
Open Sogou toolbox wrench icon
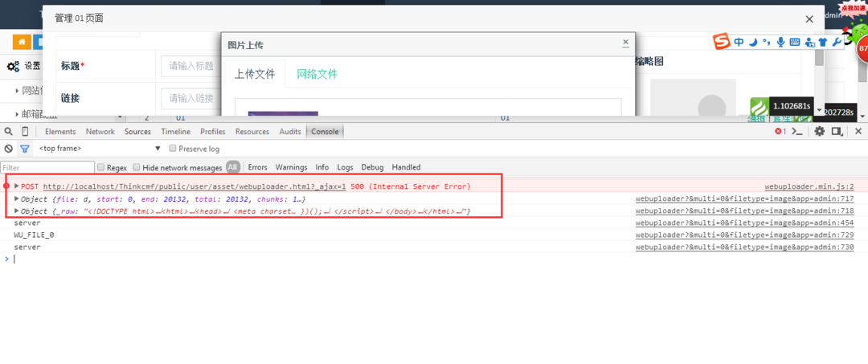[837, 42]
